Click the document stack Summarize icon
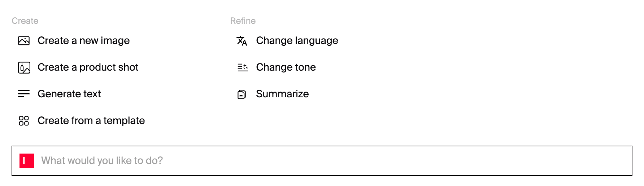The height and width of the screenshot is (186, 644). 242,94
